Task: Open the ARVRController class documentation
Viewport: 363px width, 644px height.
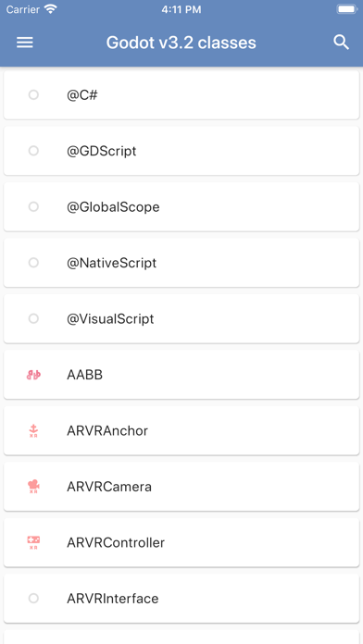Action: (x=181, y=542)
